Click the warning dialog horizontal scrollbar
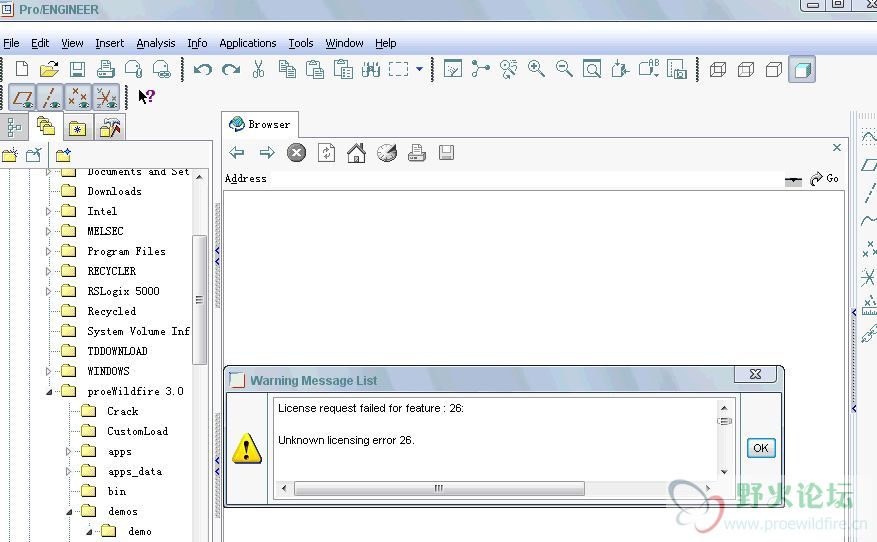This screenshot has width=877, height=542. coord(439,488)
